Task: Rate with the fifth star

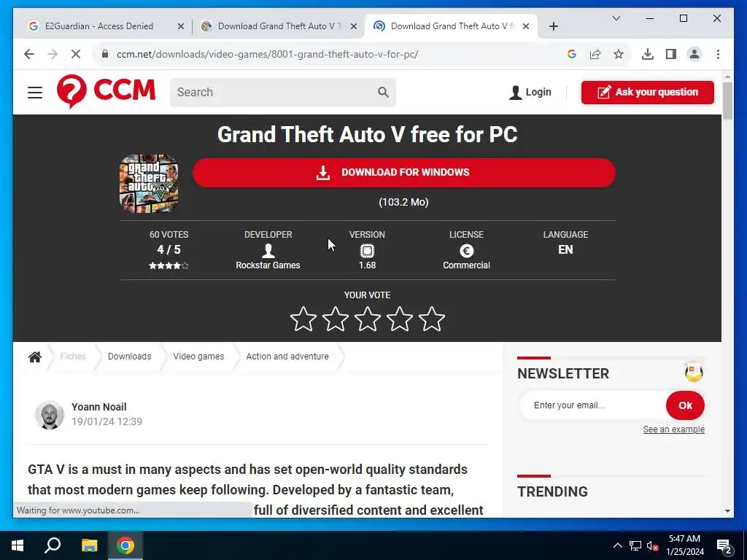Action: point(432,319)
